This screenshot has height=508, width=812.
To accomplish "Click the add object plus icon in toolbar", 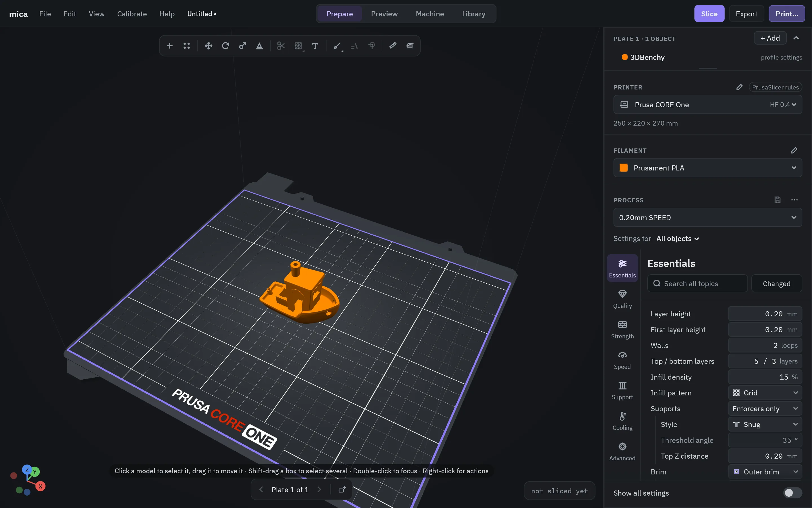I will click(170, 46).
